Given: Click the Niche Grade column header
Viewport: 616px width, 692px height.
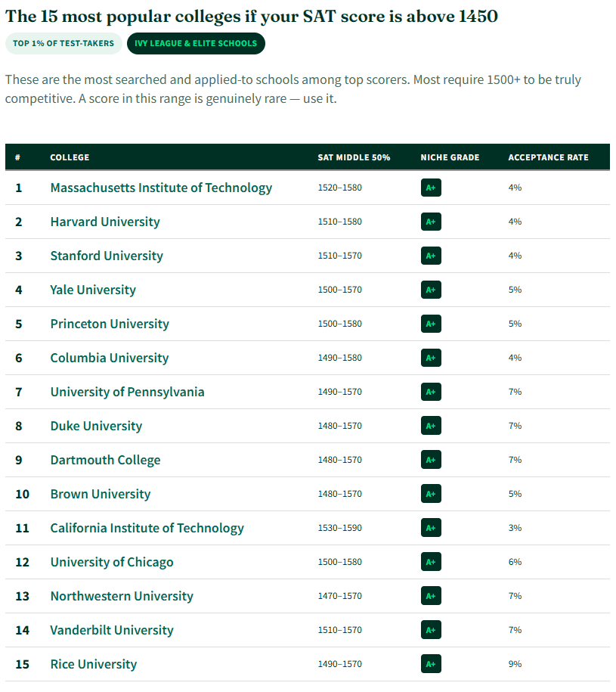Looking at the screenshot, I should [450, 157].
